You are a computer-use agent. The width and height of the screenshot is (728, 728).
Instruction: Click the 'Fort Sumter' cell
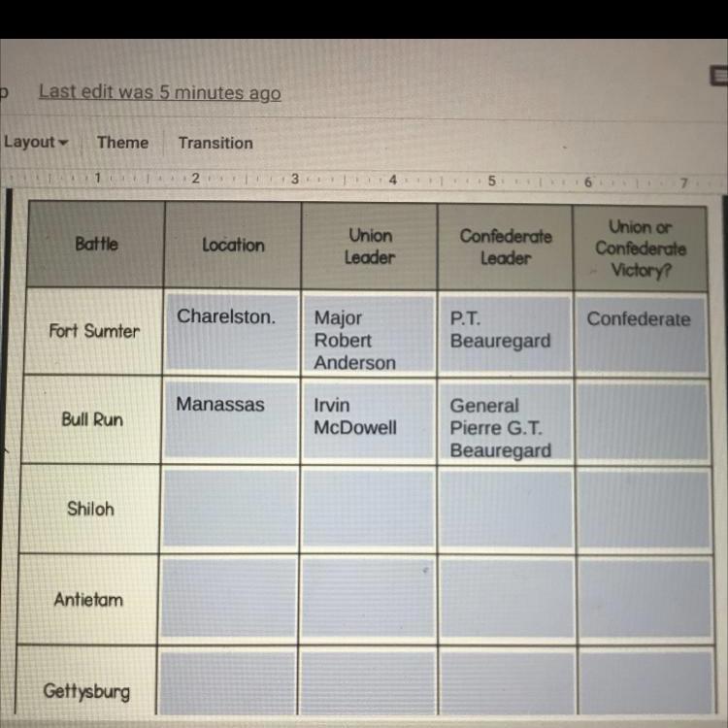coord(94,331)
